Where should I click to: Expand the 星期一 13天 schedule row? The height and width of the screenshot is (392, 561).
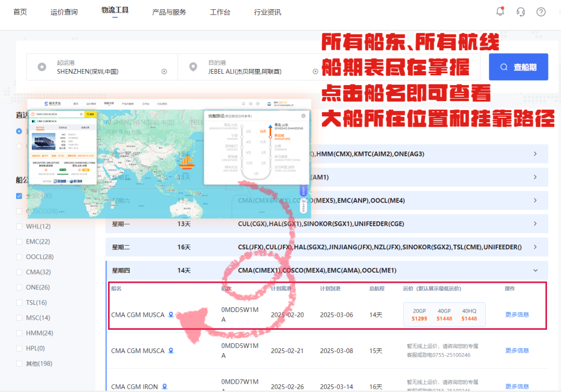tap(327, 224)
